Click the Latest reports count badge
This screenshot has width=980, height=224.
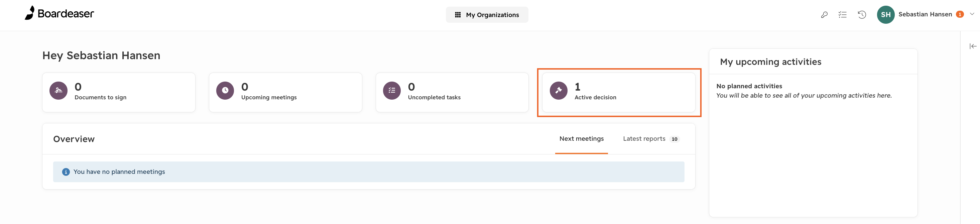[x=674, y=139]
